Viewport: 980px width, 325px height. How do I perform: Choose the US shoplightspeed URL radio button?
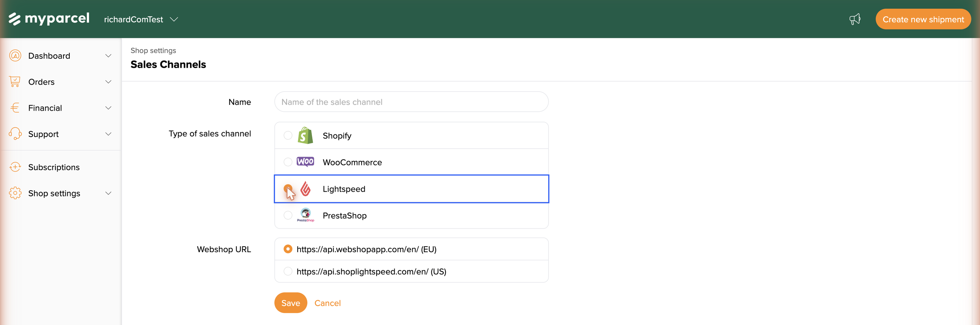(288, 271)
